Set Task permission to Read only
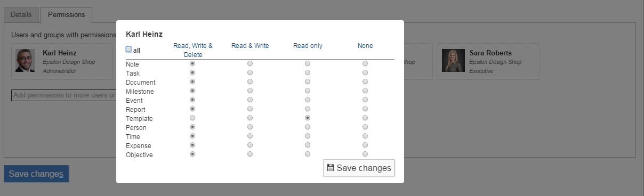 coord(308,72)
